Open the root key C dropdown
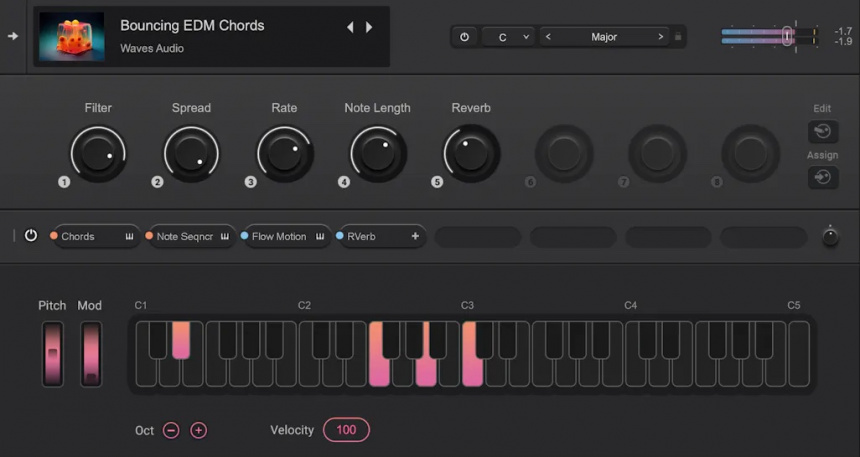Viewport: 860px width, 457px height. point(507,37)
